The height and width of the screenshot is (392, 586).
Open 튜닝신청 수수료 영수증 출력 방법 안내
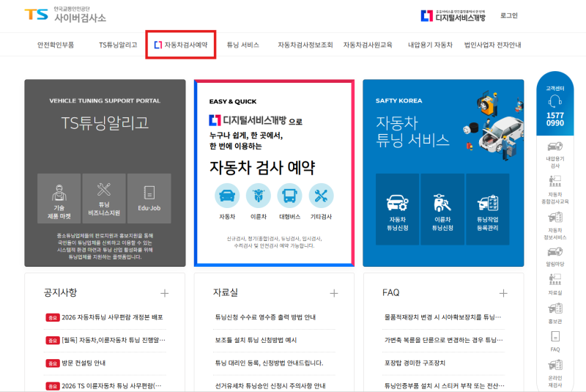pyautogui.click(x=265, y=317)
